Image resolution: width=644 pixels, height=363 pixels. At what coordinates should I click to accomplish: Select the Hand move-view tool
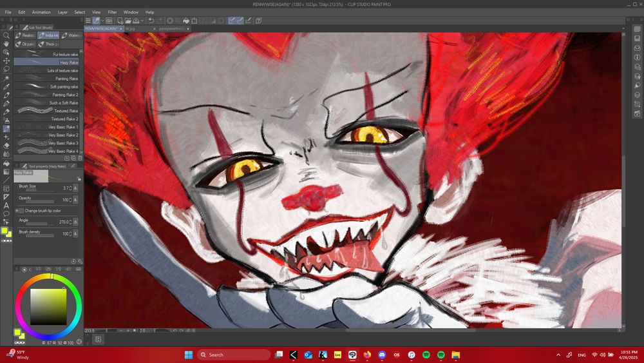coord(6,44)
